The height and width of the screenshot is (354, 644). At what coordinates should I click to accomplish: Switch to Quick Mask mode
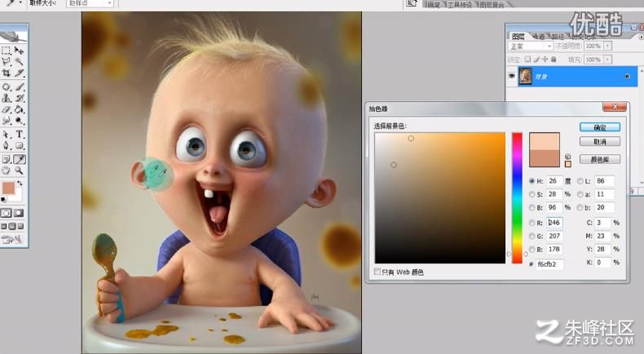click(x=19, y=213)
